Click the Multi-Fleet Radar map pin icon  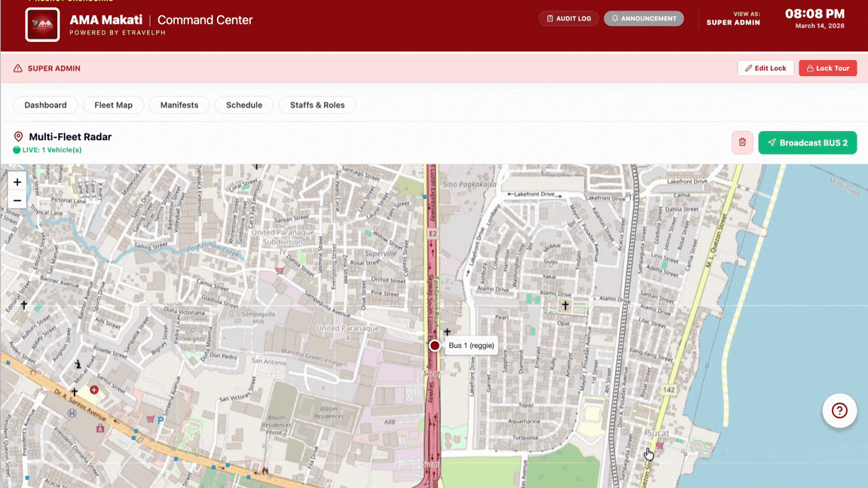click(x=18, y=137)
